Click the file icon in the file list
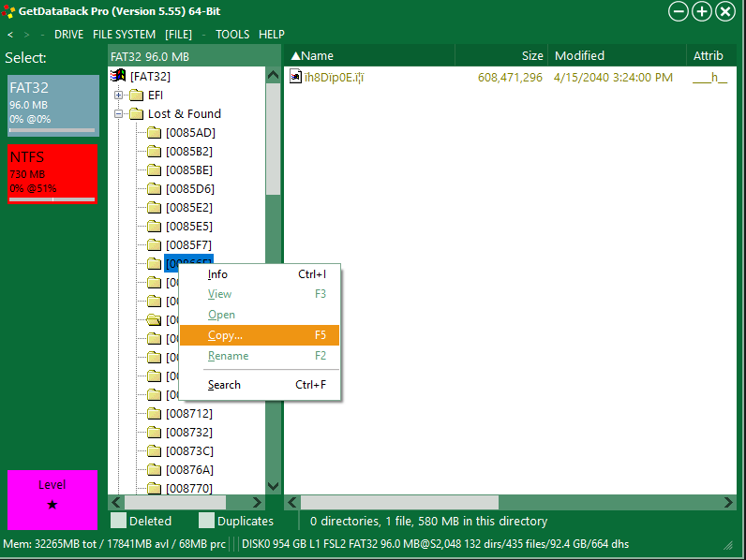The width and height of the screenshot is (746, 560). click(x=296, y=77)
